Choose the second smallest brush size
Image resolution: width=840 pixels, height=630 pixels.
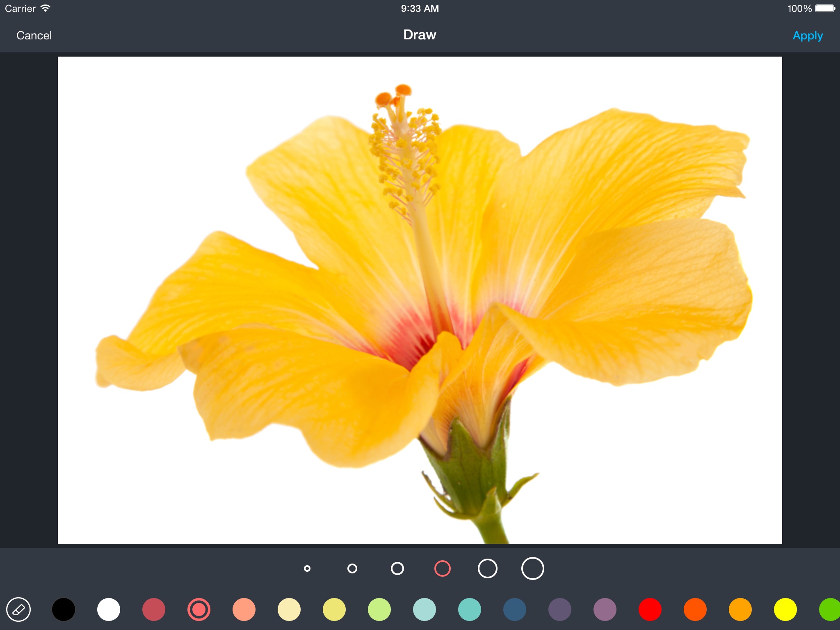[x=352, y=568]
